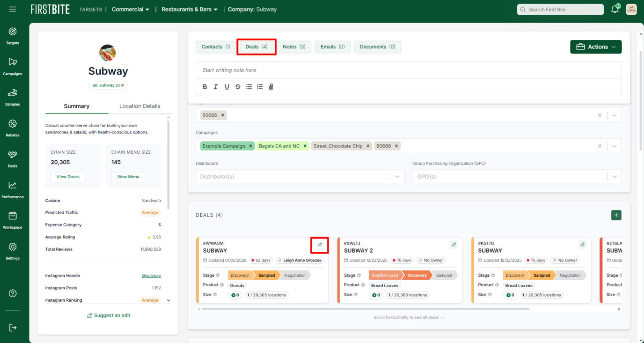This screenshot has height=344, width=644.
Task: Click Leigh Anne Groszek owner chip
Action: (300, 260)
